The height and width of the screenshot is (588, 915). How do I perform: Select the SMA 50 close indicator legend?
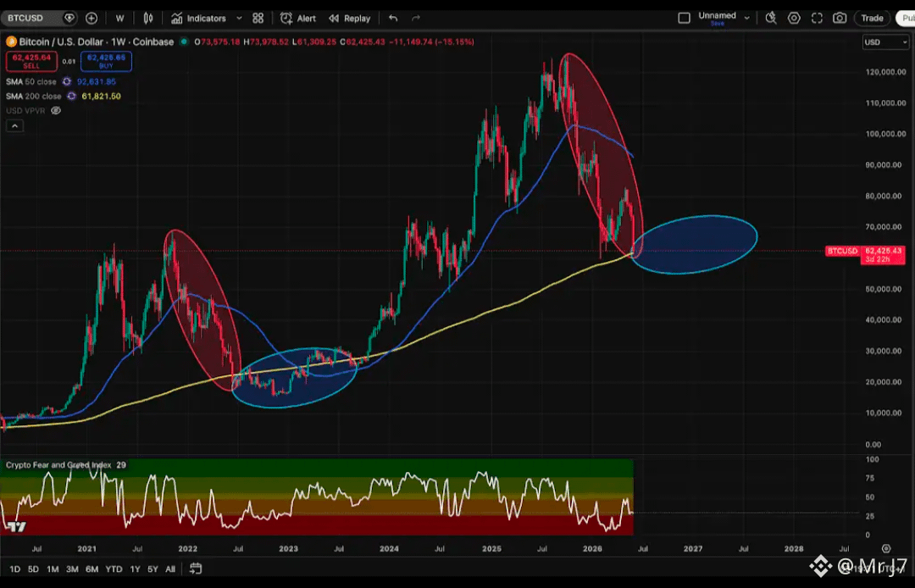coord(31,81)
